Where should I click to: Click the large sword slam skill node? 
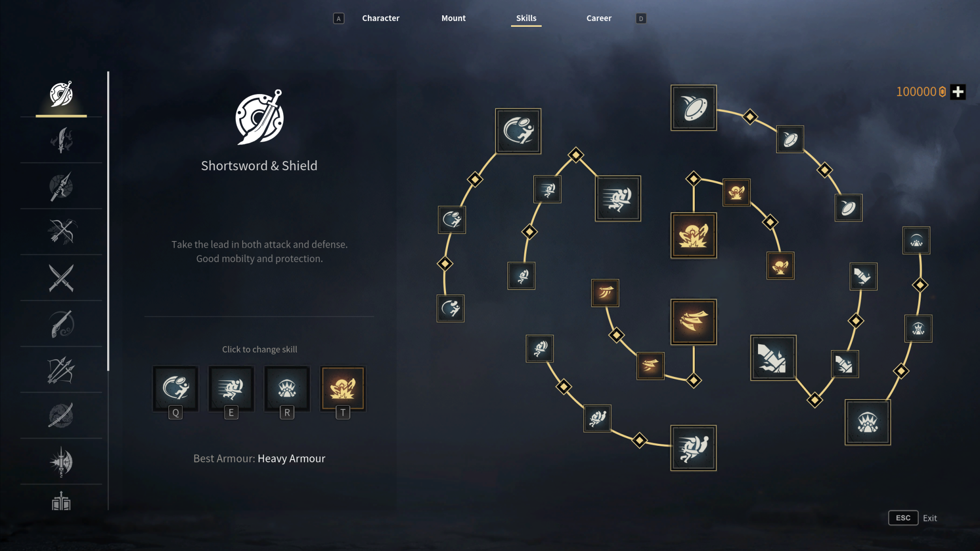773,358
